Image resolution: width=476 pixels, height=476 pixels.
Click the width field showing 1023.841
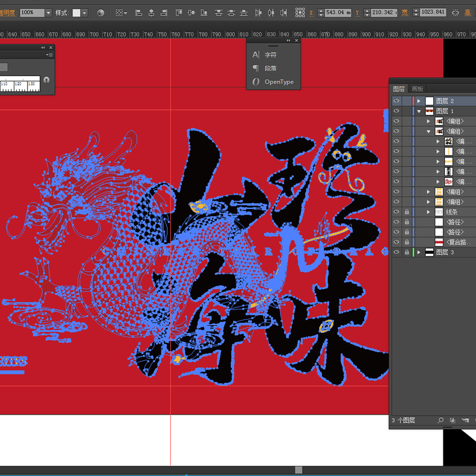click(x=433, y=13)
